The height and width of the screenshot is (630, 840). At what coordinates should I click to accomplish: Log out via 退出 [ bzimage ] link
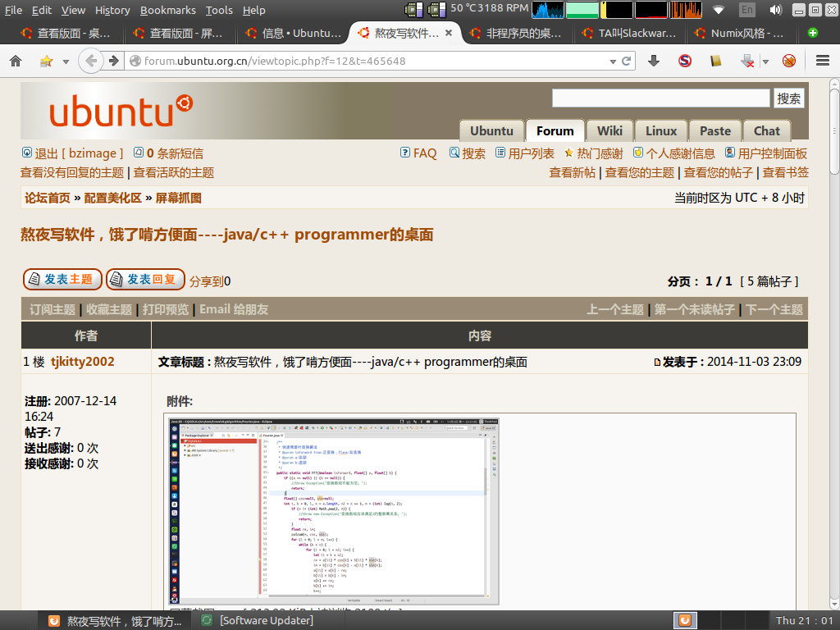pyautogui.click(x=73, y=153)
